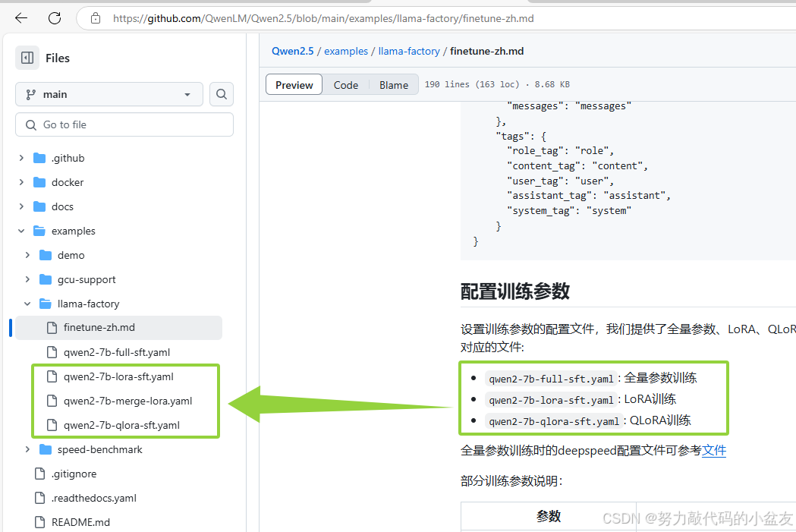Click the qwen2-7b-full-sft.yaml file icon
This screenshot has width=796, height=532.
click(52, 352)
